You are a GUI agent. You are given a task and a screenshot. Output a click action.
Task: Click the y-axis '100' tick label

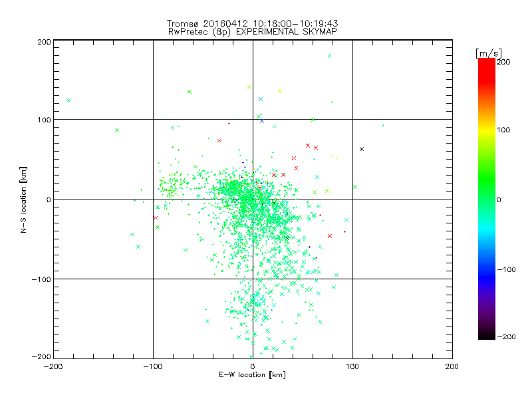[44, 120]
